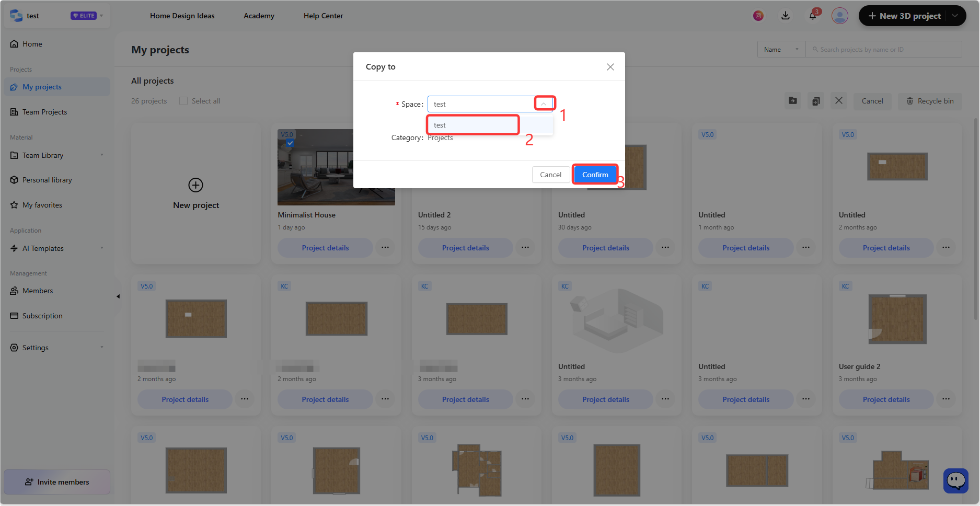Image resolution: width=980 pixels, height=506 pixels.
Task: Open the notifications bell
Action: [813, 16]
